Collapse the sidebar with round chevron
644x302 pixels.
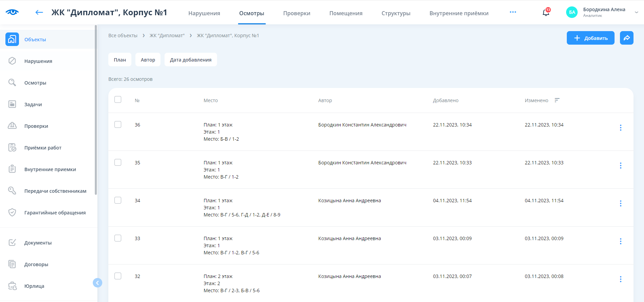98,283
